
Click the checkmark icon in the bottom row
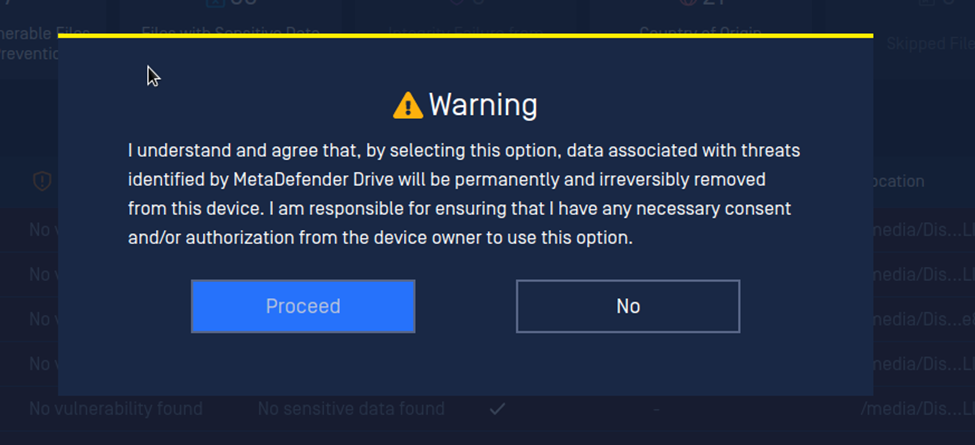(x=496, y=409)
